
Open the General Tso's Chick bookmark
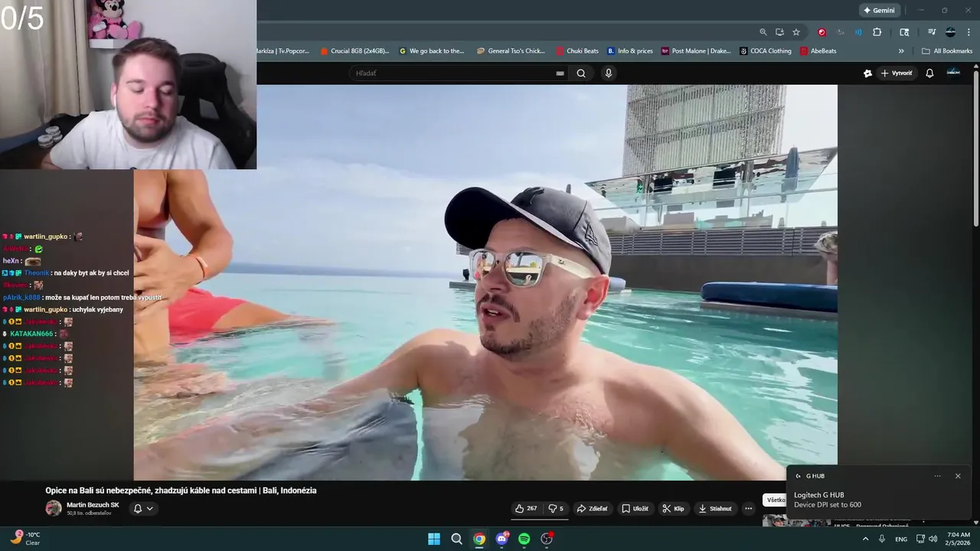pyautogui.click(x=511, y=51)
